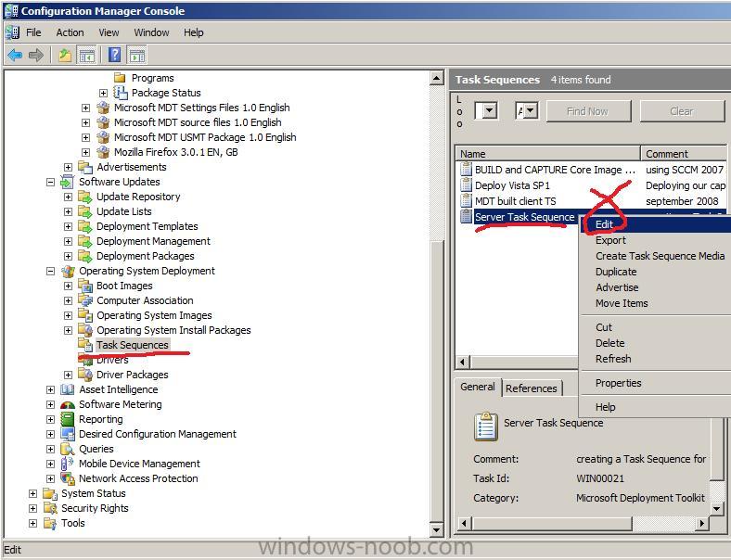731x560 pixels.
Task: Expand the Tools node
Action: tap(32, 523)
